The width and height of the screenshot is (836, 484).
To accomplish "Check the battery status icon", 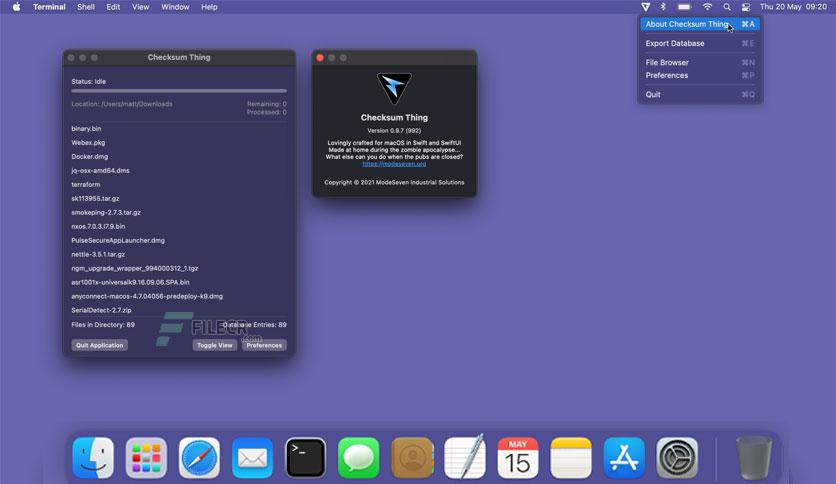I will [685, 7].
